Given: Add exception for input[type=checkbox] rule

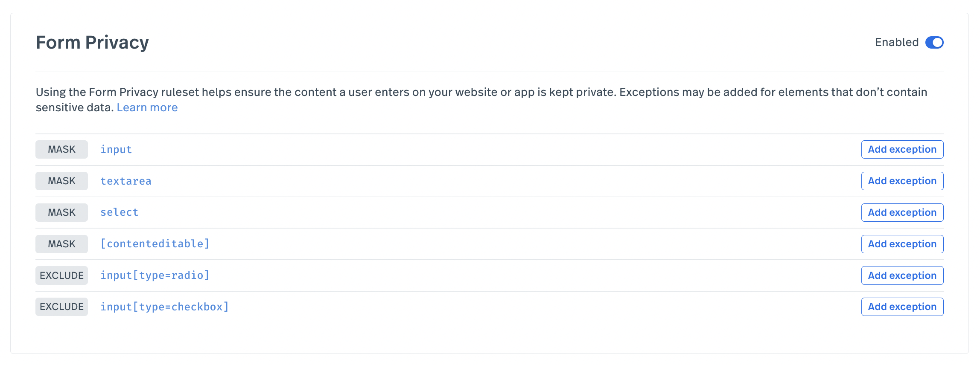Looking at the screenshot, I should pos(902,307).
